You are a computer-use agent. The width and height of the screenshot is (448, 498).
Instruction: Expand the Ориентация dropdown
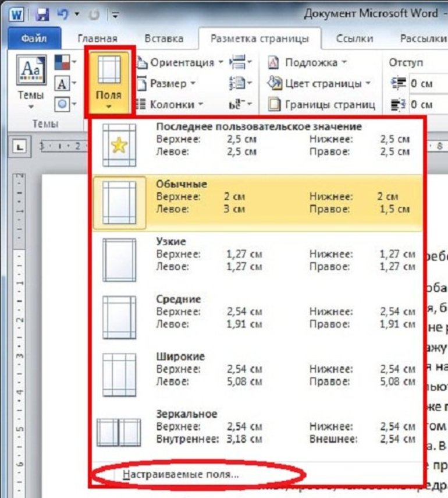179,62
